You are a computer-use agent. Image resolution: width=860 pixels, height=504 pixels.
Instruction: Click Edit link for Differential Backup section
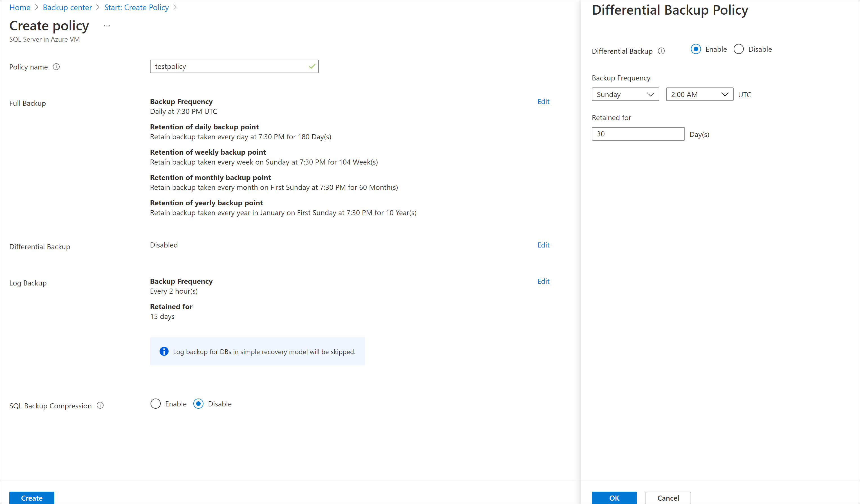pos(544,245)
